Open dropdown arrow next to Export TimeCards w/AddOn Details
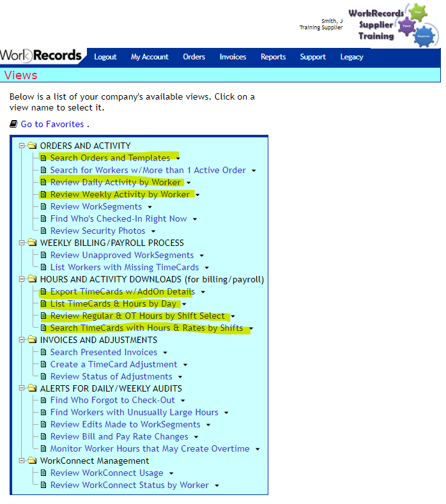The image size is (446, 504). click(203, 292)
